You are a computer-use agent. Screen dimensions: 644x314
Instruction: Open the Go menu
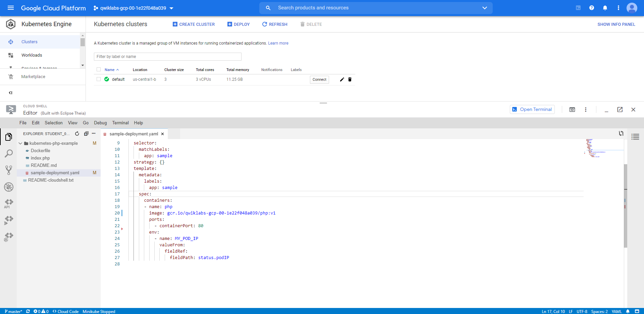pos(86,123)
